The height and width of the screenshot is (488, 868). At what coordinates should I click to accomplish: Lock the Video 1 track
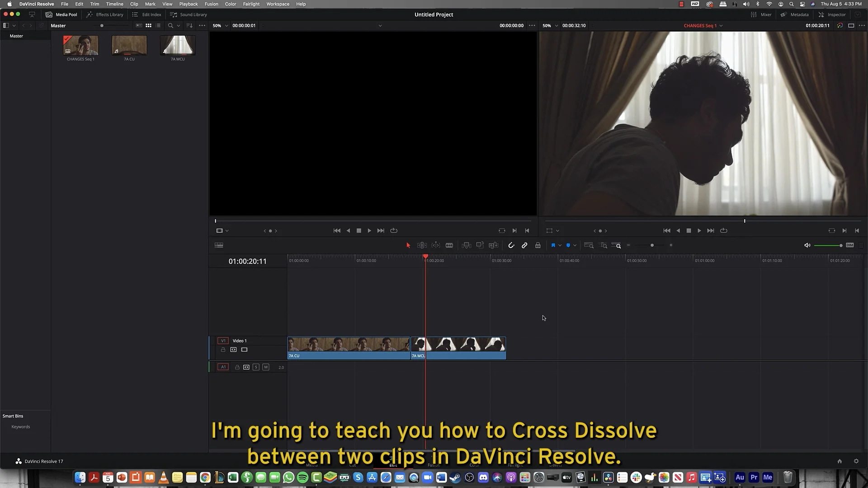[223, 349]
